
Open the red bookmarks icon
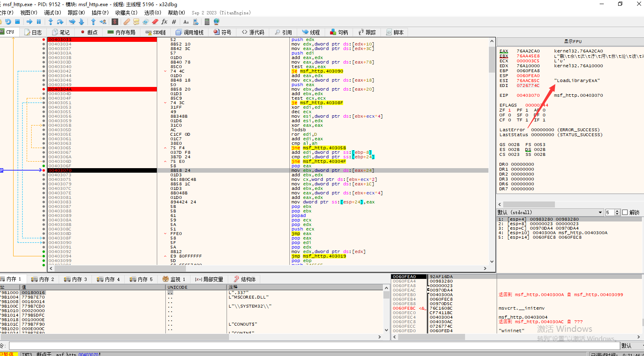pos(155,22)
